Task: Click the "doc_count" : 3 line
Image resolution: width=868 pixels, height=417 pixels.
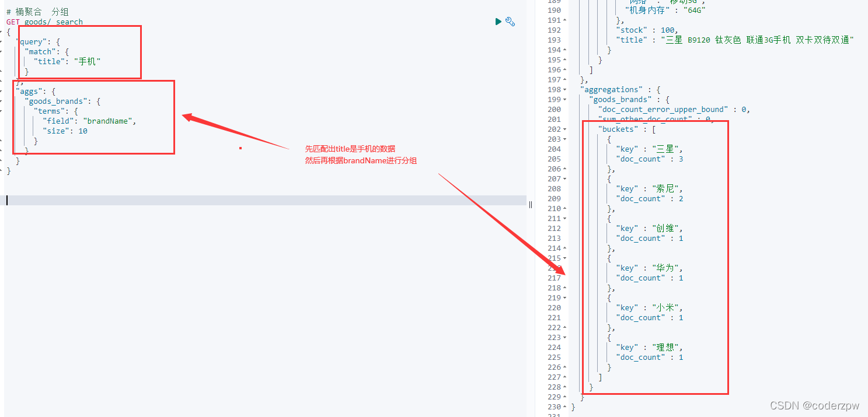Action: 649,159
